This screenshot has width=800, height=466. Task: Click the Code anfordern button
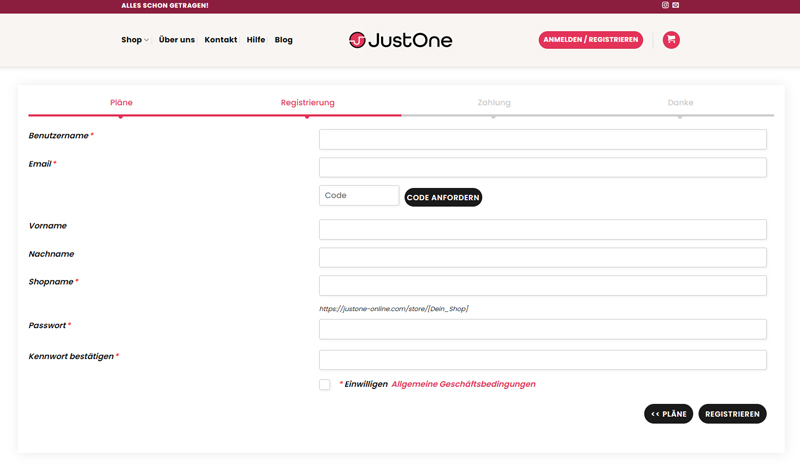[x=443, y=198]
